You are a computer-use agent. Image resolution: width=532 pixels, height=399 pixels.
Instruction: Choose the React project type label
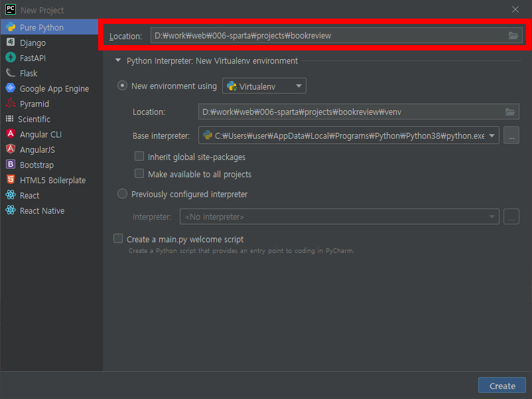pos(29,196)
